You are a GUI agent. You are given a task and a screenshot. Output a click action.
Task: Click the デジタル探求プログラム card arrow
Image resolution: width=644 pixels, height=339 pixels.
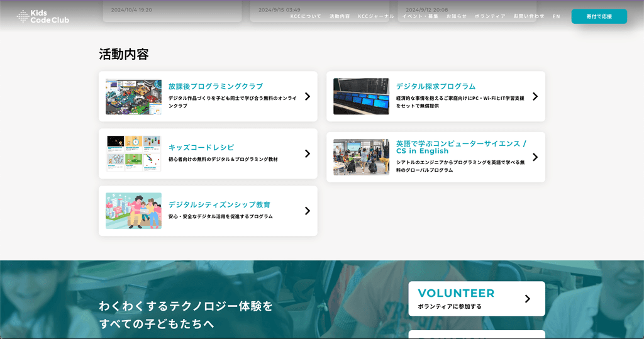(x=535, y=97)
